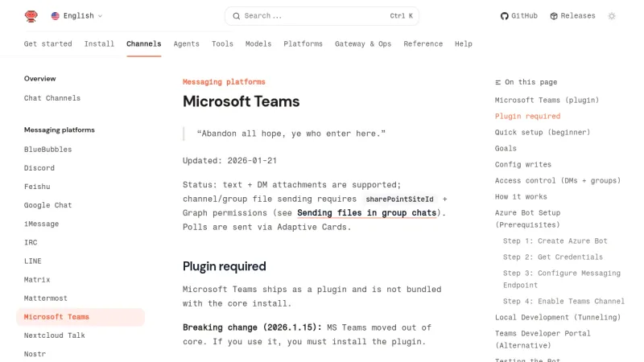The width and height of the screenshot is (644, 362).
Task: Click the Microsoft Teams page title
Action: (241, 101)
